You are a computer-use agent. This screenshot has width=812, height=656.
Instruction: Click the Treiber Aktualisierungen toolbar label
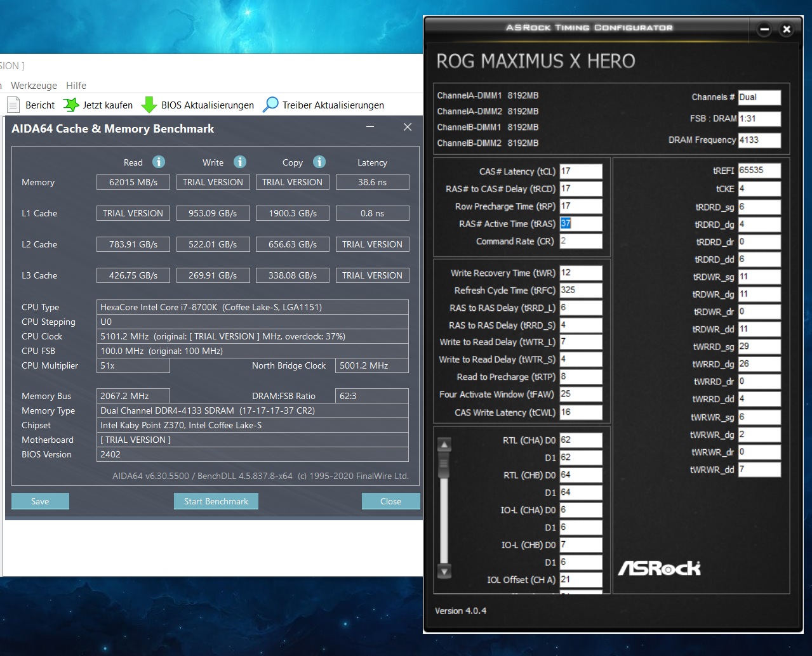pos(333,105)
